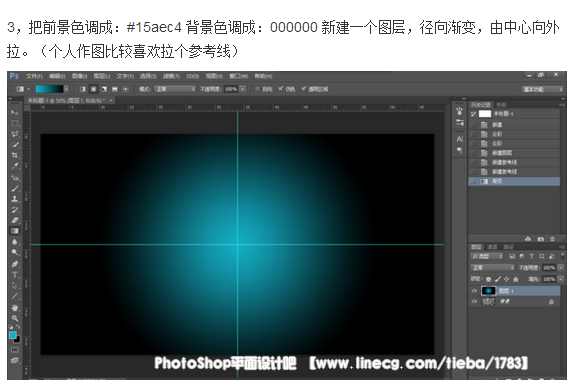Filter layers by pixel layers icon

tap(512, 256)
